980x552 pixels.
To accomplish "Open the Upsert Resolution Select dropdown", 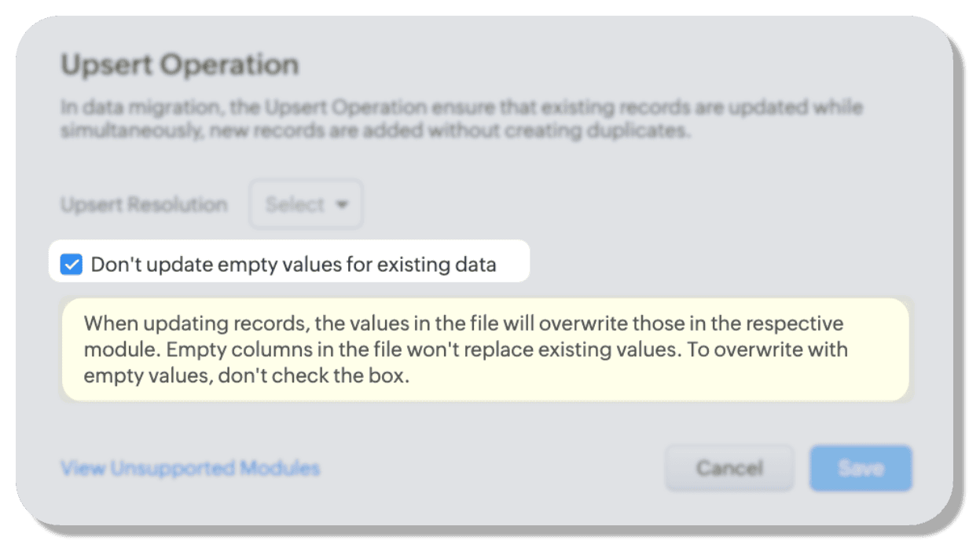I will coord(306,205).
